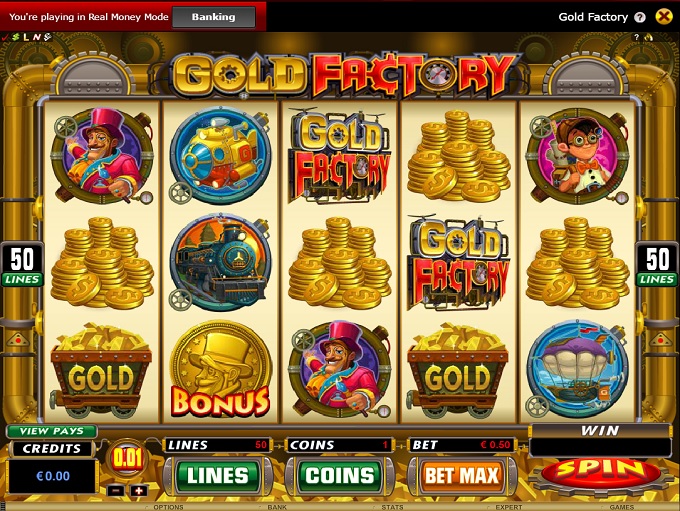Open the Stats menu in bottom bar

[x=392, y=507]
